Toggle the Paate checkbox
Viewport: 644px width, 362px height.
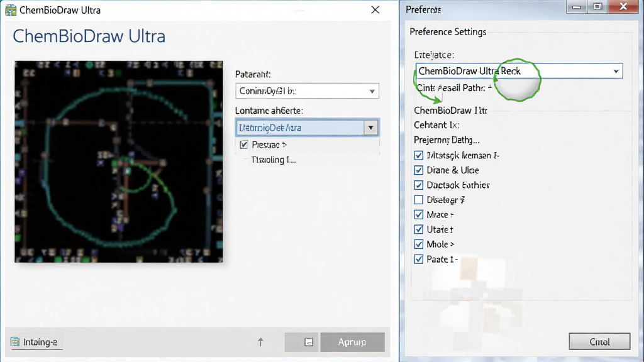(x=418, y=259)
